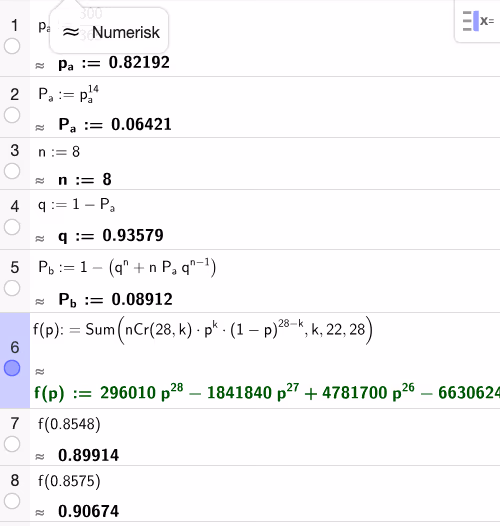Toggle visibility circle for row 2
The width and height of the screenshot is (500, 526).
tap(12, 115)
